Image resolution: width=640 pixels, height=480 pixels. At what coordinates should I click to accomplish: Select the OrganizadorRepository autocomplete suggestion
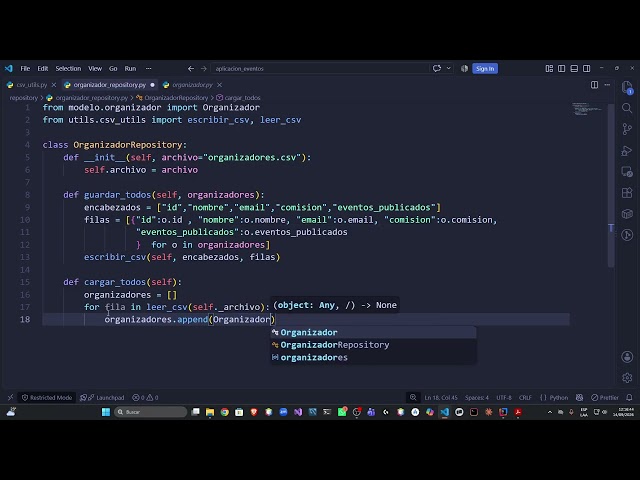click(373, 345)
